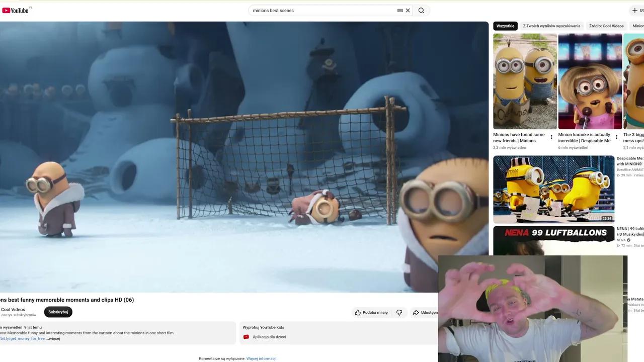Screen dimensions: 644x362
Task: Select 'Z Twoich wyników wyszukiwania' chip
Action: [551, 26]
